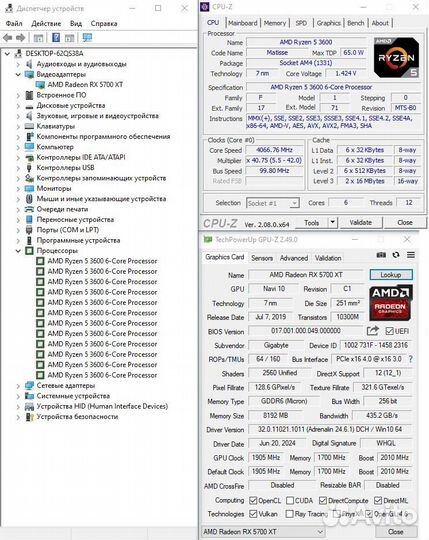Toggle the Ray Tracing checkbox
The height and width of the screenshot is (540, 429).
(x=290, y=514)
